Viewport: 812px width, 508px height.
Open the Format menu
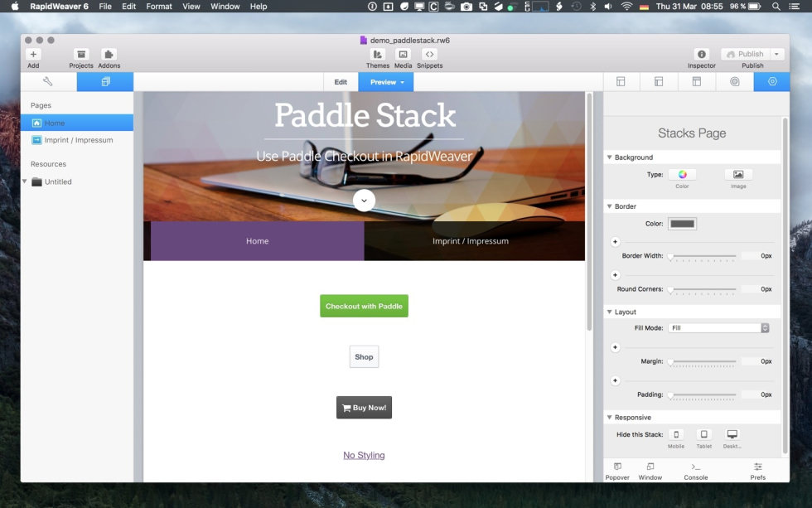coord(159,6)
